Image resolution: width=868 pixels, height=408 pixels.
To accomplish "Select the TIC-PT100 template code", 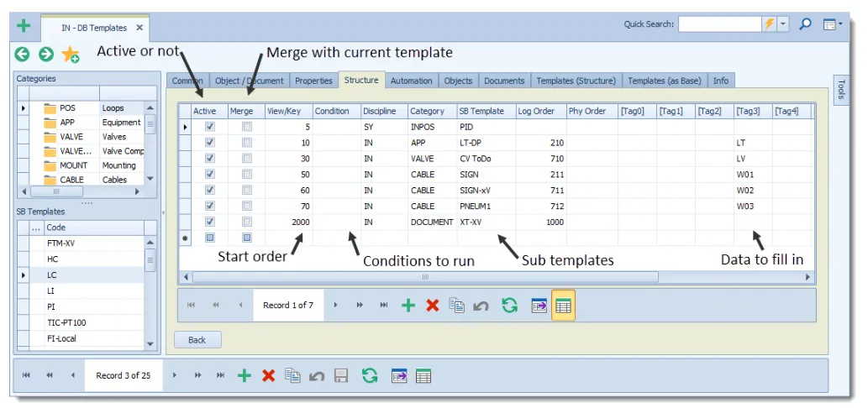I will pos(94,322).
